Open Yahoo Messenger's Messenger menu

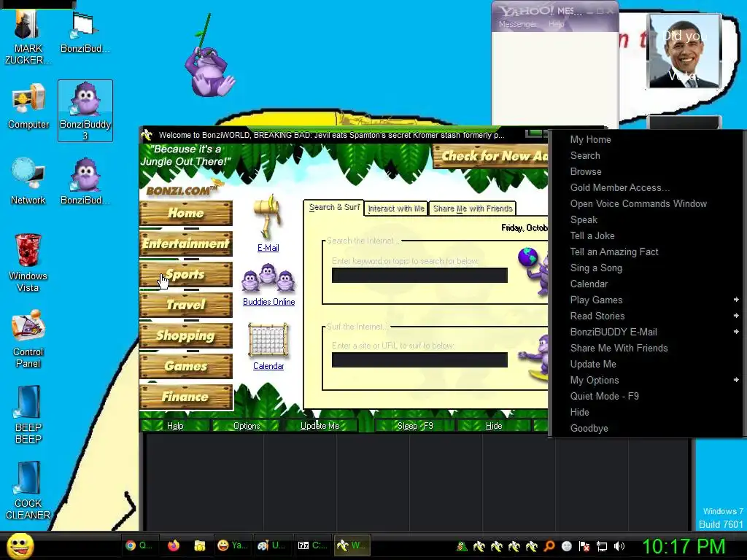pos(517,24)
